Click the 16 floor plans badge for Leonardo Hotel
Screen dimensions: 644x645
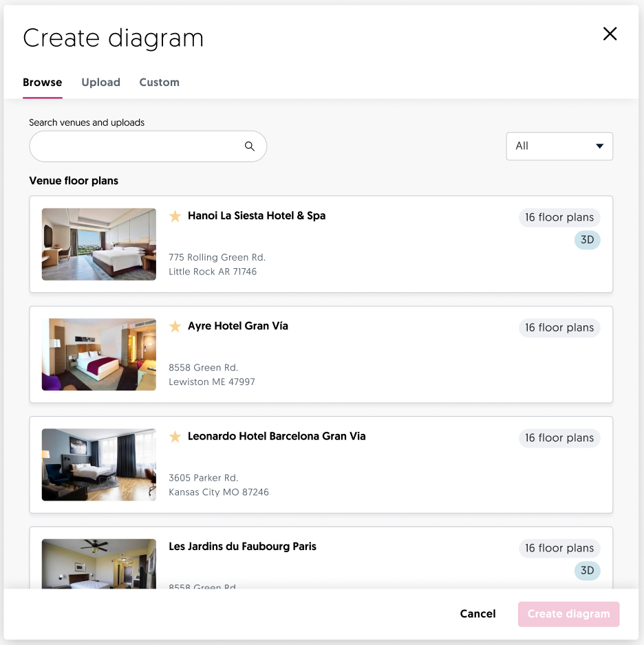pyautogui.click(x=559, y=437)
